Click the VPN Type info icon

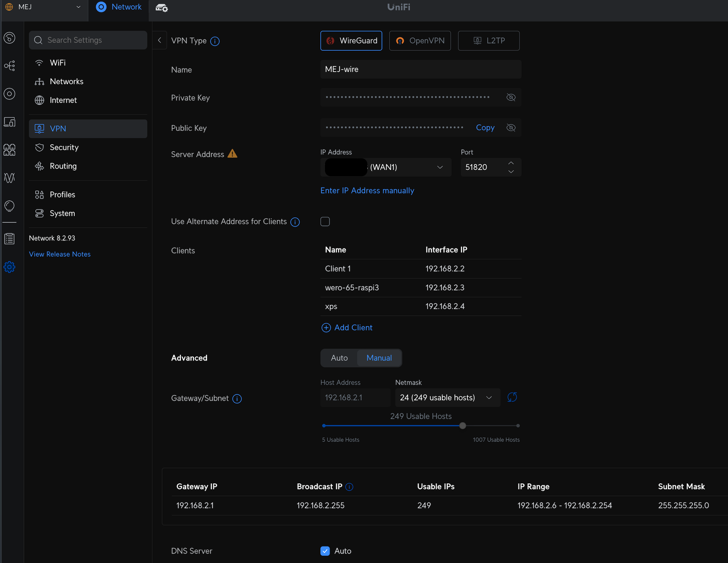[215, 41]
